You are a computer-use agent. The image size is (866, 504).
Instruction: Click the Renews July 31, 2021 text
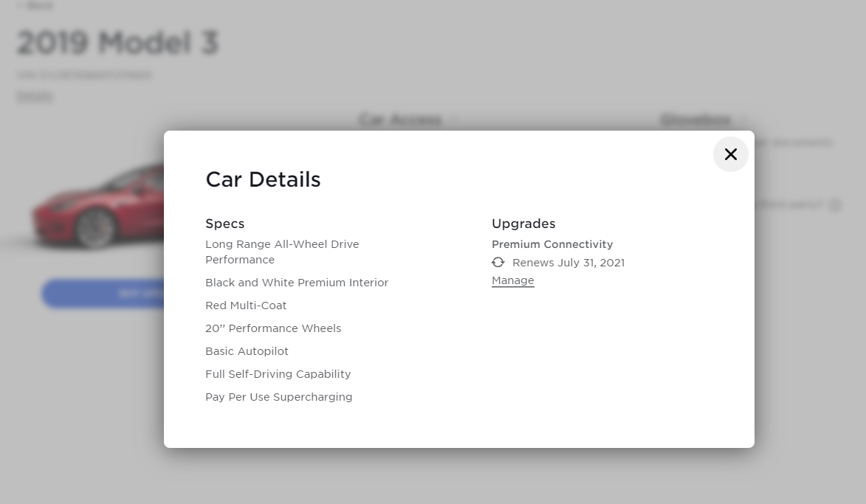pos(568,263)
